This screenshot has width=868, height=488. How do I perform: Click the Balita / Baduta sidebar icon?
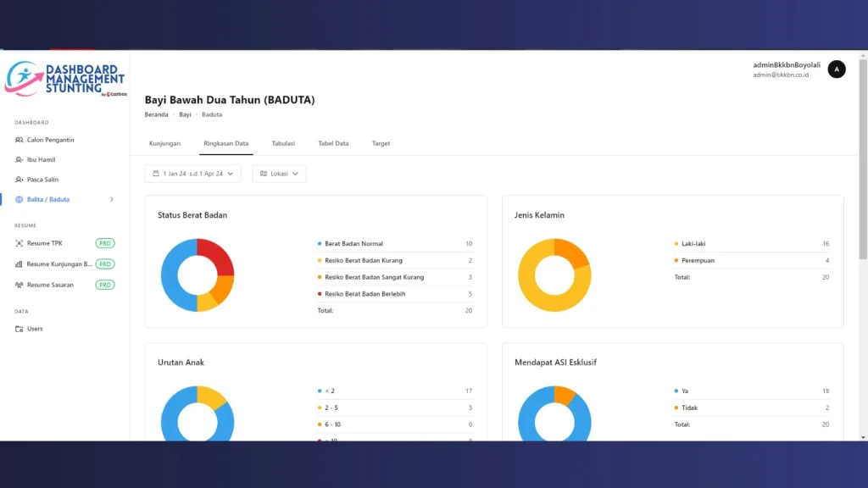click(x=19, y=200)
